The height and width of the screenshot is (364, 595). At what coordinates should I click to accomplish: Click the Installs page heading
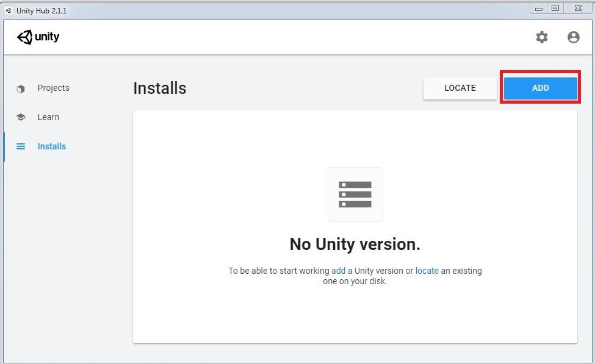pyautogui.click(x=159, y=88)
